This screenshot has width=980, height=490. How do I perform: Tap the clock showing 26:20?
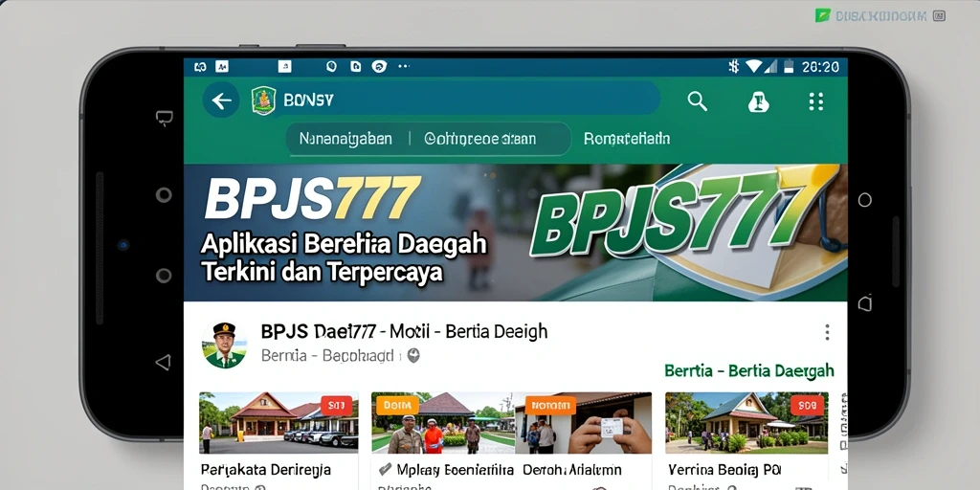tap(820, 67)
